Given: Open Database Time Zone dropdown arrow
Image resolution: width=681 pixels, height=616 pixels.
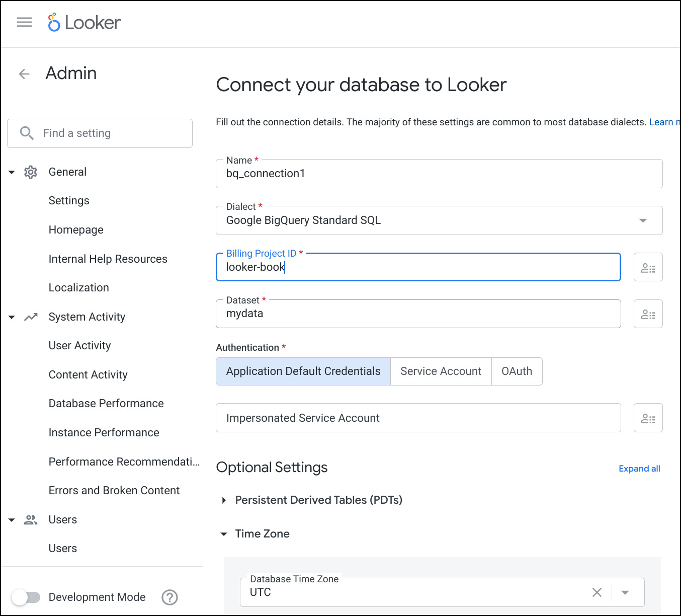Looking at the screenshot, I should click(625, 592).
